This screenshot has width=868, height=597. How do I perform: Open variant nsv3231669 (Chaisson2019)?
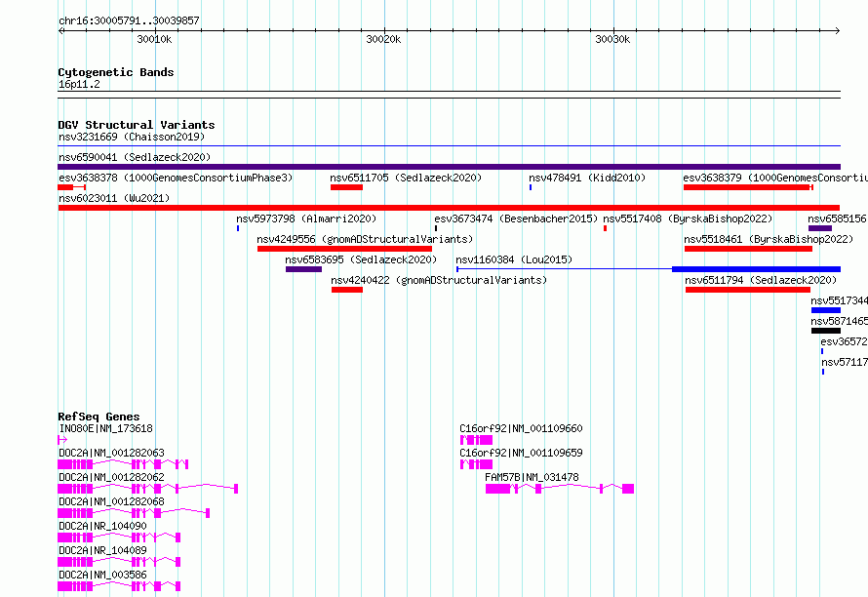coord(132,137)
